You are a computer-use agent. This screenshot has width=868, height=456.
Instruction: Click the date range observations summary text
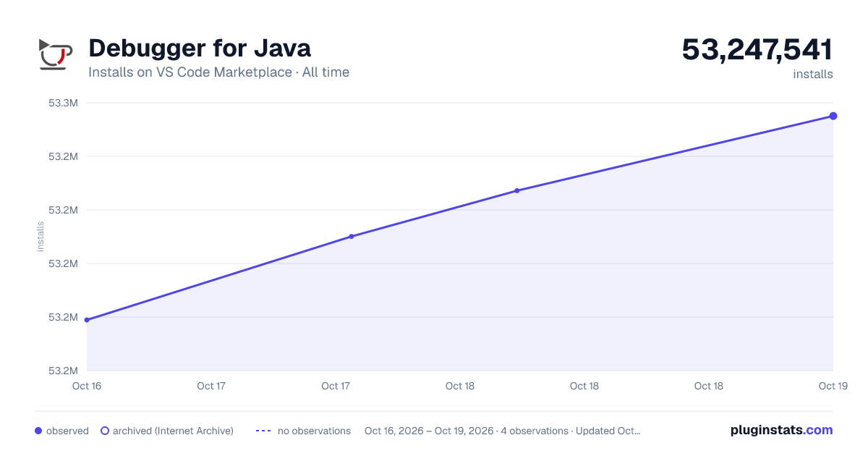tap(503, 431)
